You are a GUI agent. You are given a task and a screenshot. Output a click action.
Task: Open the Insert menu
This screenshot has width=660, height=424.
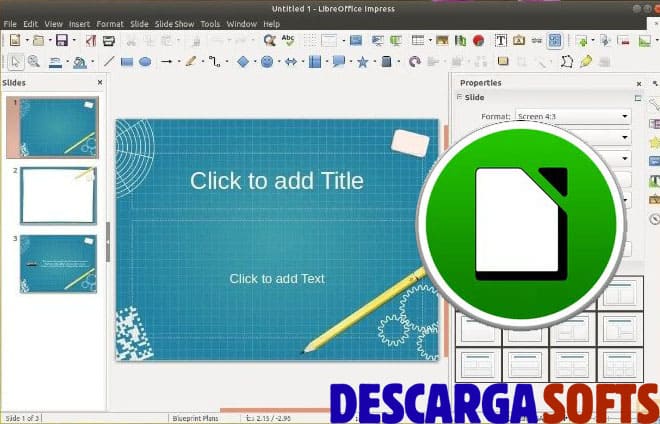point(80,24)
